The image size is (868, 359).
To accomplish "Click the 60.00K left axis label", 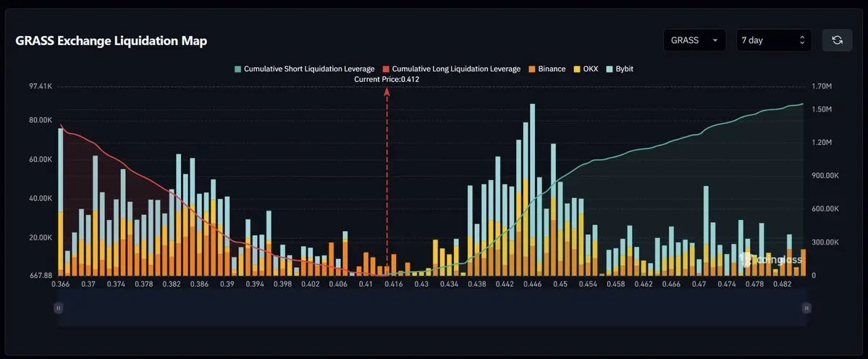I will [41, 159].
